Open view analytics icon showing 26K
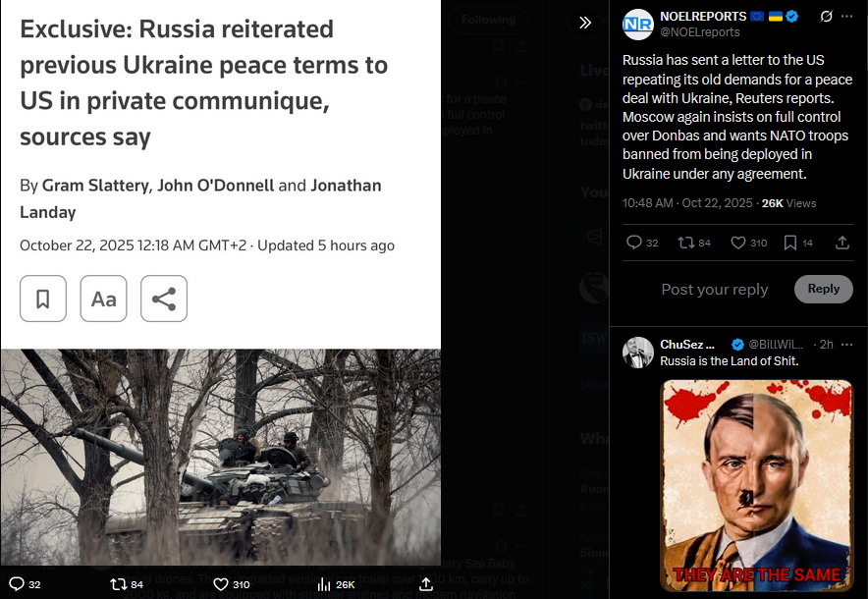Image resolution: width=868 pixels, height=599 pixels. [324, 584]
